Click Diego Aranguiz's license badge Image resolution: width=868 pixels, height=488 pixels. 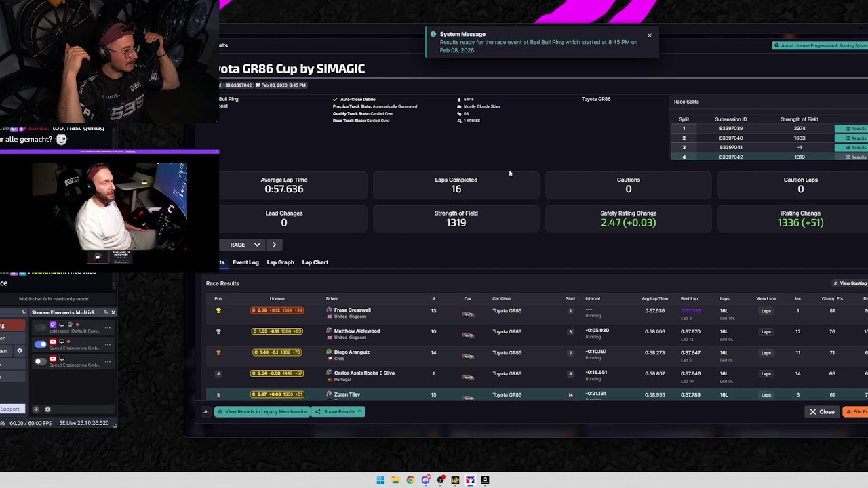point(277,352)
